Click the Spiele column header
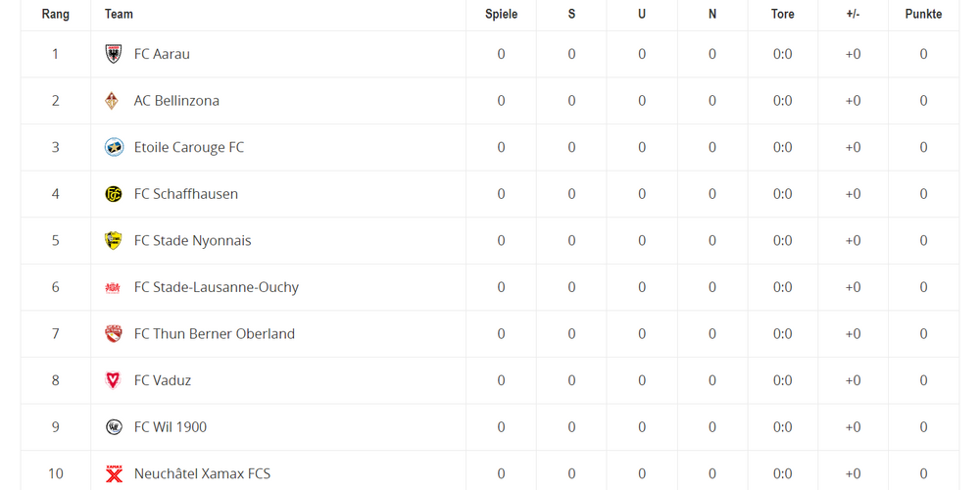 coord(501,14)
